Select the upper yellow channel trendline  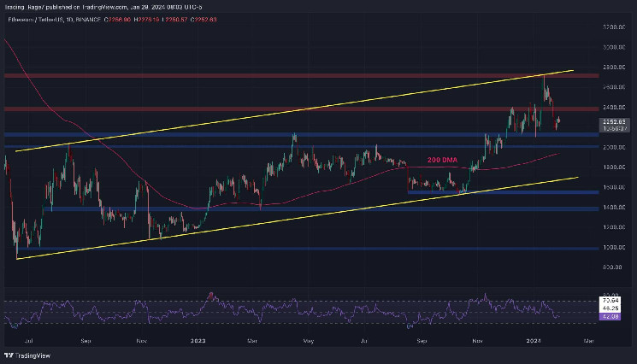click(257, 114)
